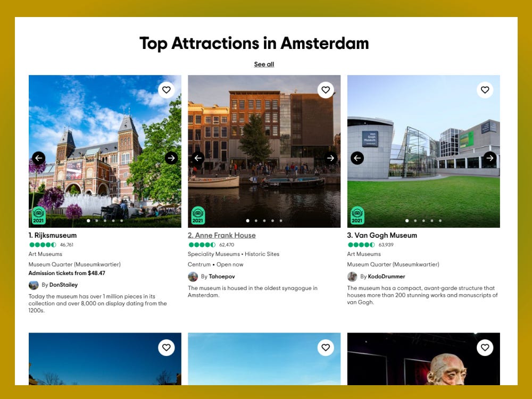Open DonStailey's profile avatar
This screenshot has height=399, width=532.
click(34, 285)
